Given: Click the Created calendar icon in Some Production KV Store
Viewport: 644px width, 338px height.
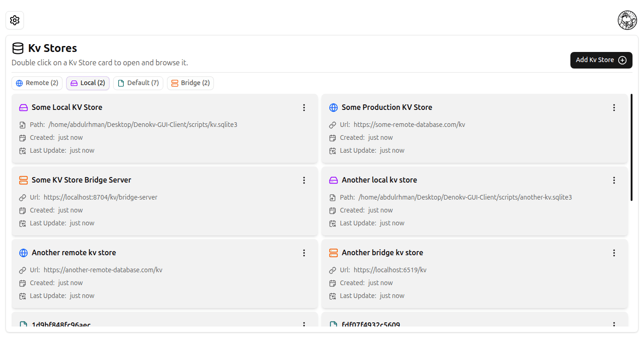Looking at the screenshot, I should click(x=333, y=138).
